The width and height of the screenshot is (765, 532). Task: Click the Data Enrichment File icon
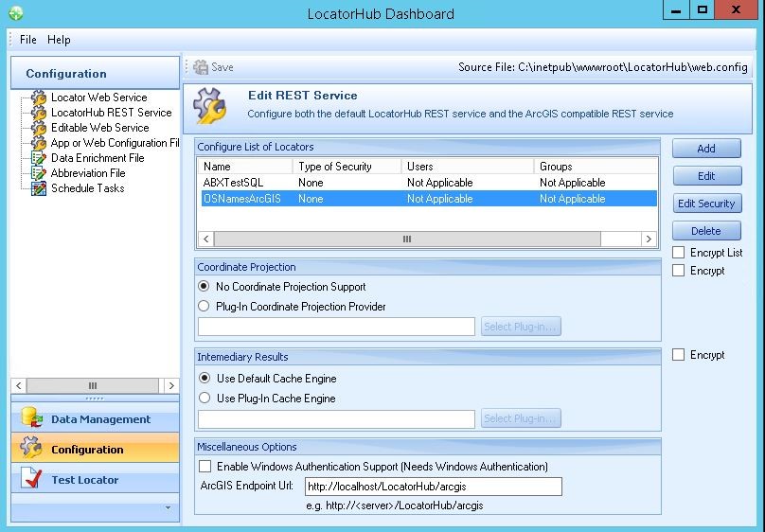39,158
